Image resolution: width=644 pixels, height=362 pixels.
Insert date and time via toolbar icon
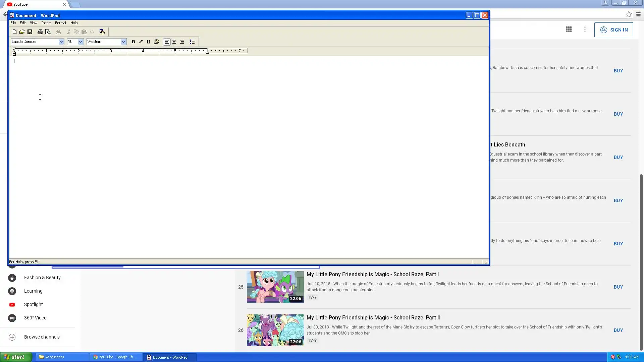click(x=102, y=32)
